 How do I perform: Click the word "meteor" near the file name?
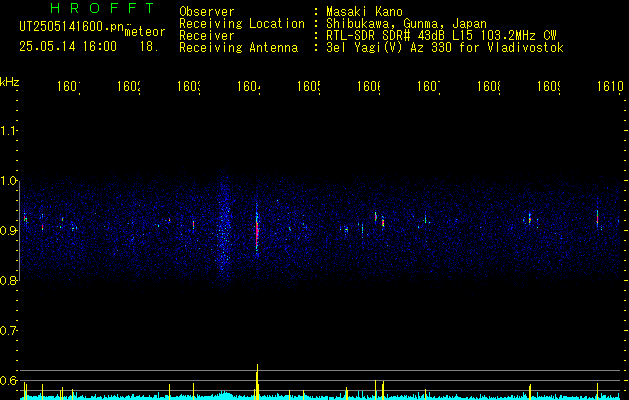point(145,32)
